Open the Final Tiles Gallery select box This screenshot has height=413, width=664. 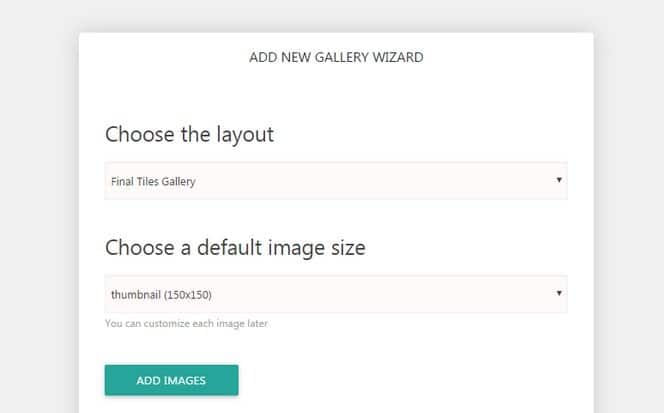click(x=336, y=181)
